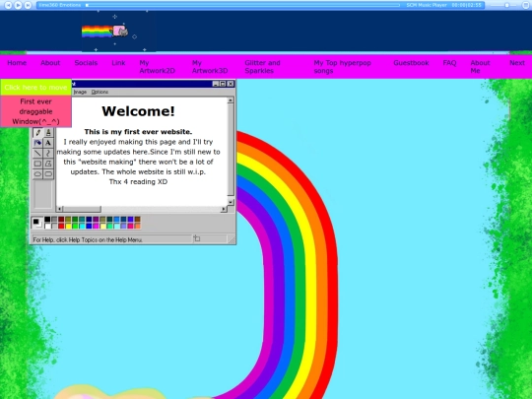Click the music player progress bar
The image size is (532, 399).
pos(243,5)
